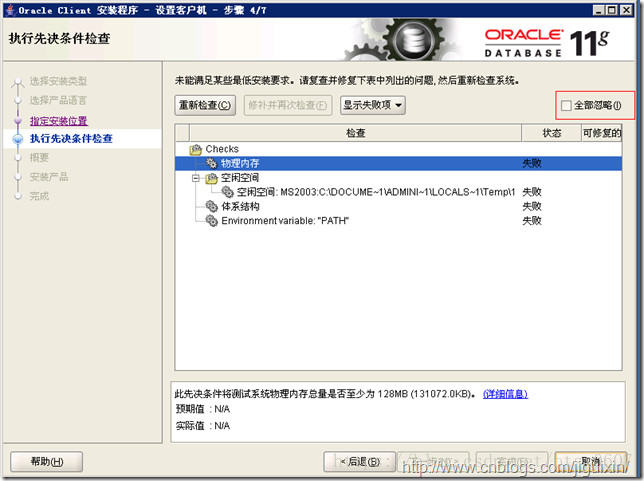Open the 显示失败项 dropdown
Image resolution: width=644 pixels, height=481 pixels.
[x=373, y=105]
